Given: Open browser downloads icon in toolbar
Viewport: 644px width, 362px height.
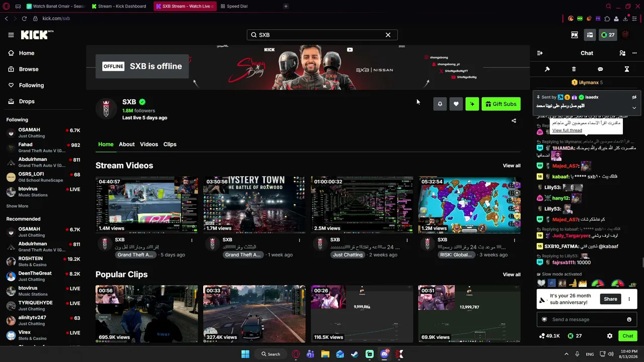Looking at the screenshot, I should click(x=625, y=19).
